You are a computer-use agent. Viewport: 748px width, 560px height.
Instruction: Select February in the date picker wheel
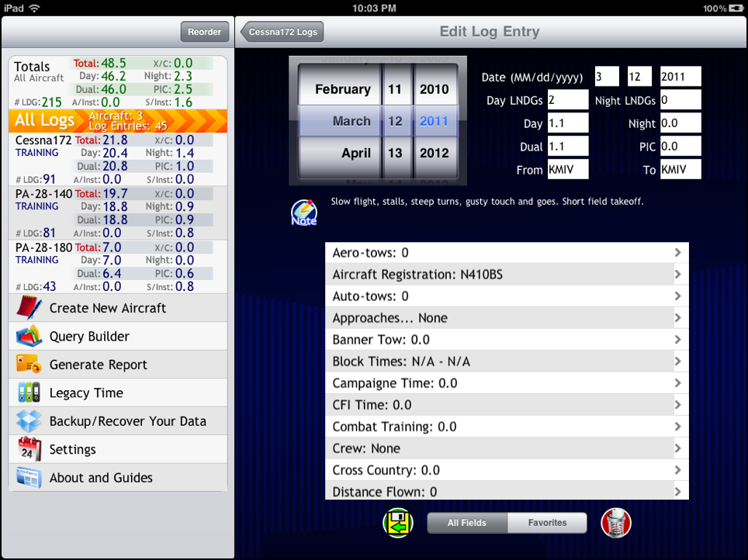(342, 89)
